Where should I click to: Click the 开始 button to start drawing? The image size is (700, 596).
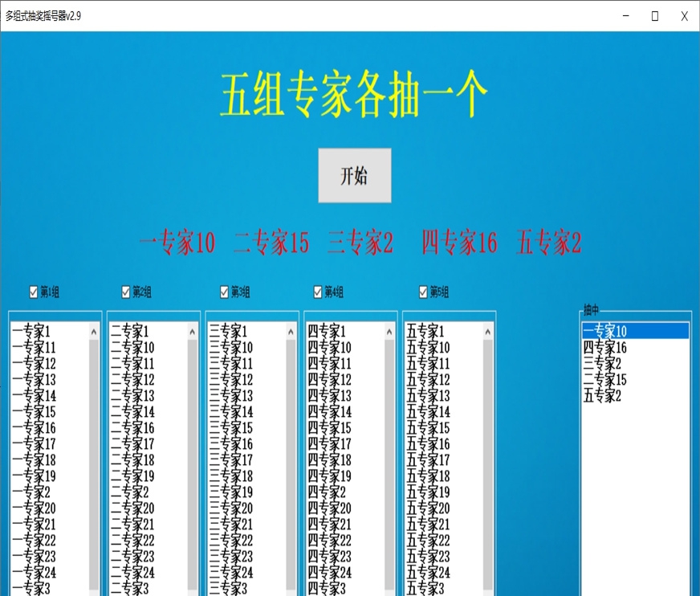pyautogui.click(x=354, y=175)
